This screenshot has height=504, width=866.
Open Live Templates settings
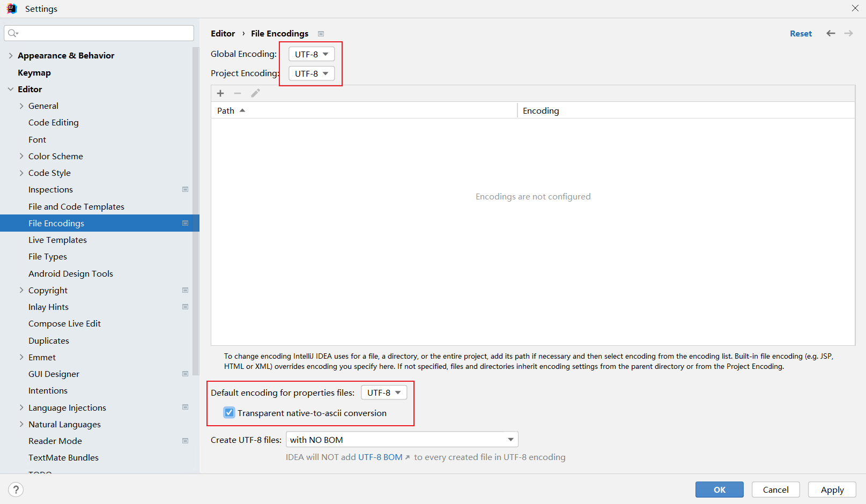[57, 240]
